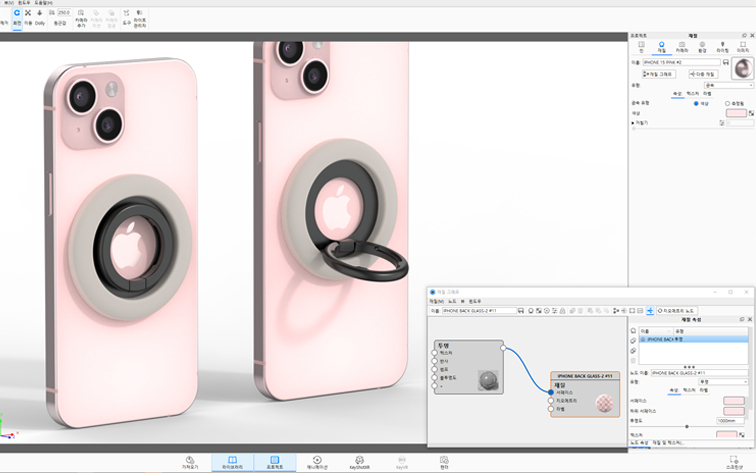
Task: Select the Tumble (rotate) camera tool
Action: pyautogui.click(x=17, y=17)
